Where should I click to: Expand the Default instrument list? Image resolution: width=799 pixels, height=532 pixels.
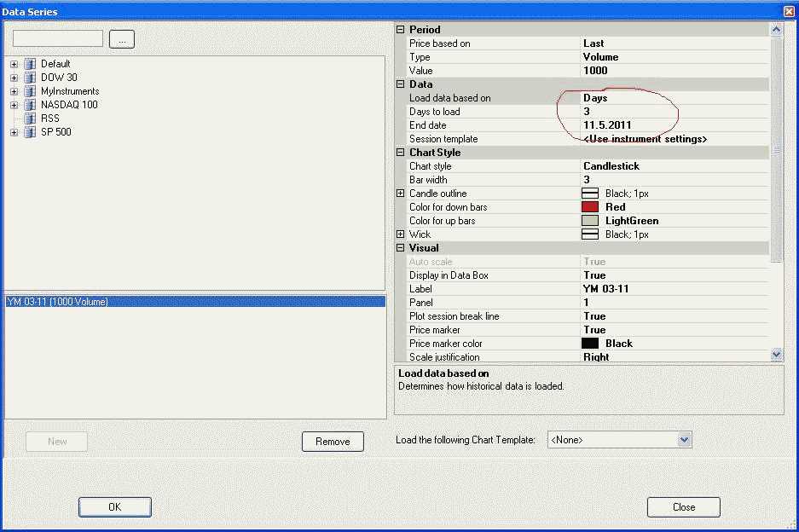point(14,64)
